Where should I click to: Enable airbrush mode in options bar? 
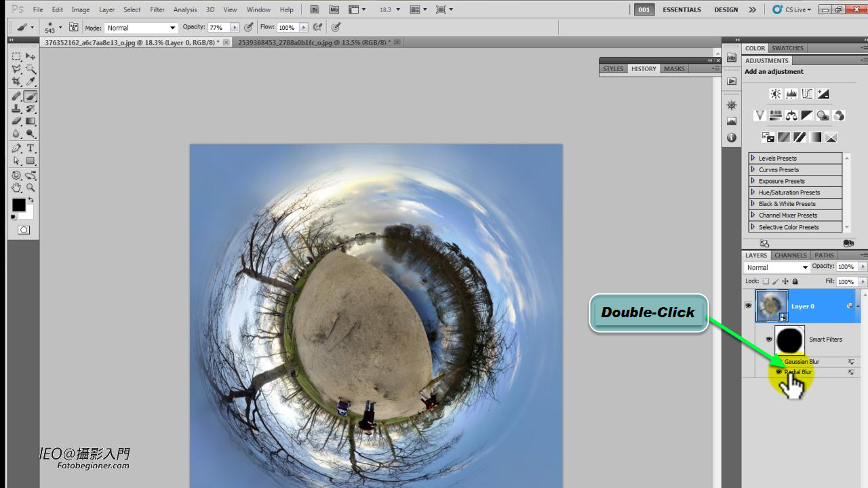click(x=317, y=27)
